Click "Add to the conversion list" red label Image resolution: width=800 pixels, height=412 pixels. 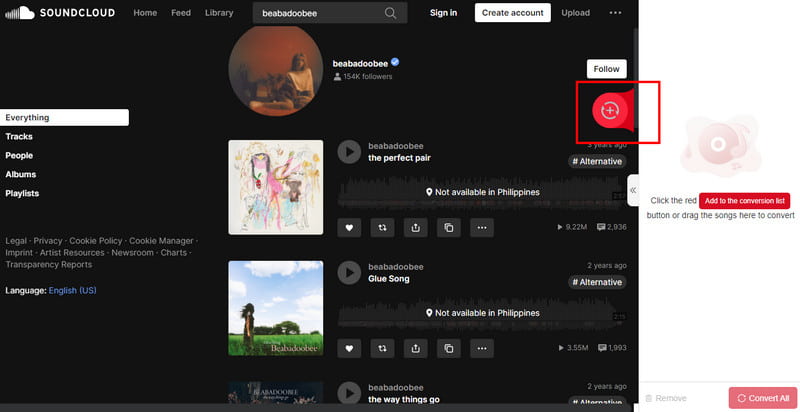744,201
